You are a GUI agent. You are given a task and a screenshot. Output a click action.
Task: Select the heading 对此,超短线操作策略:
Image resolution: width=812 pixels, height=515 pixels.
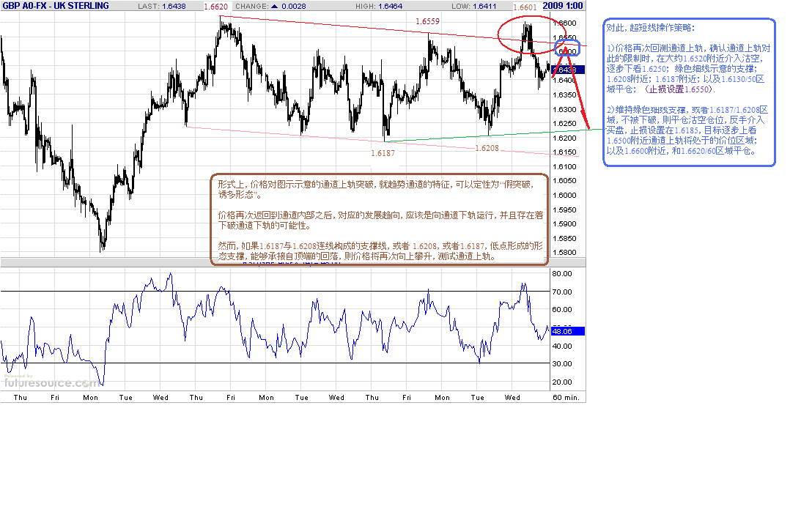(x=651, y=28)
